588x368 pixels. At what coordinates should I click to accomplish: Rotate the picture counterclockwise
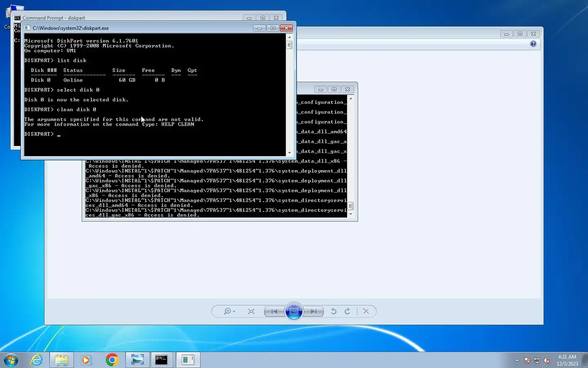click(334, 312)
